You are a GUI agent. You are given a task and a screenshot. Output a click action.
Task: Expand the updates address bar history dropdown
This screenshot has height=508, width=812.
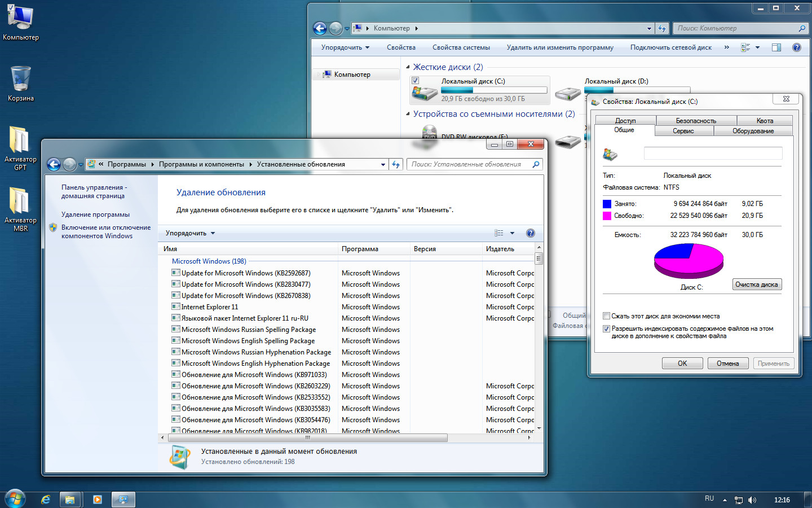pos(383,164)
